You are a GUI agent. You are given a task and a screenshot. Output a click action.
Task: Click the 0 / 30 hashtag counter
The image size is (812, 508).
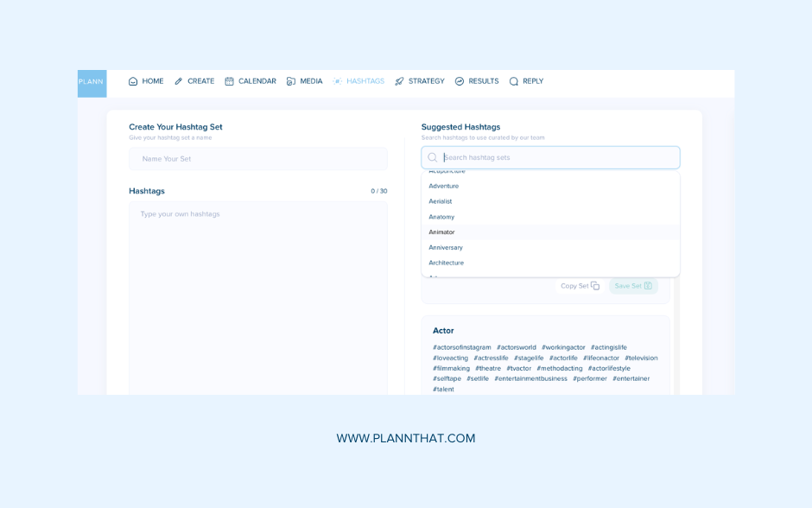tap(379, 191)
